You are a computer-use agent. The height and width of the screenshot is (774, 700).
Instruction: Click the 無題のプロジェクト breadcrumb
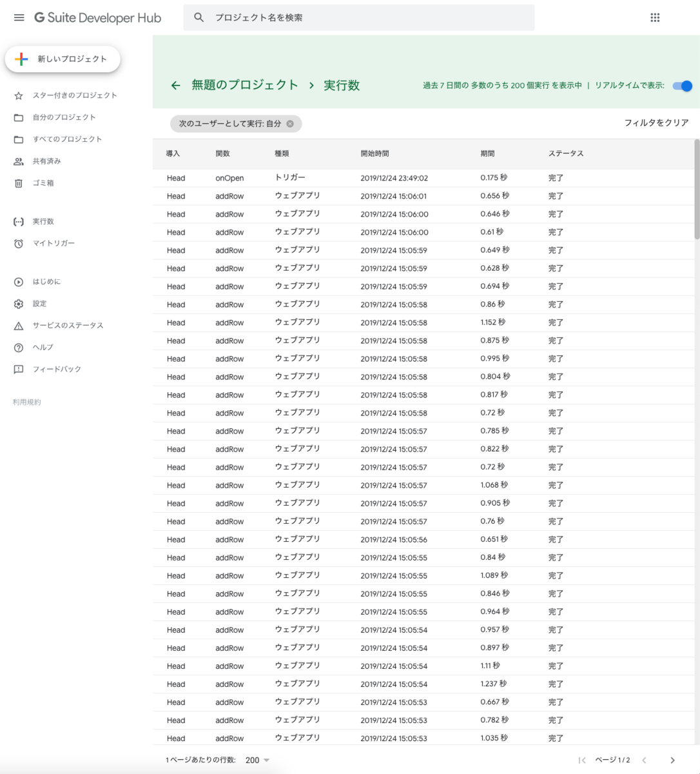pyautogui.click(x=245, y=85)
